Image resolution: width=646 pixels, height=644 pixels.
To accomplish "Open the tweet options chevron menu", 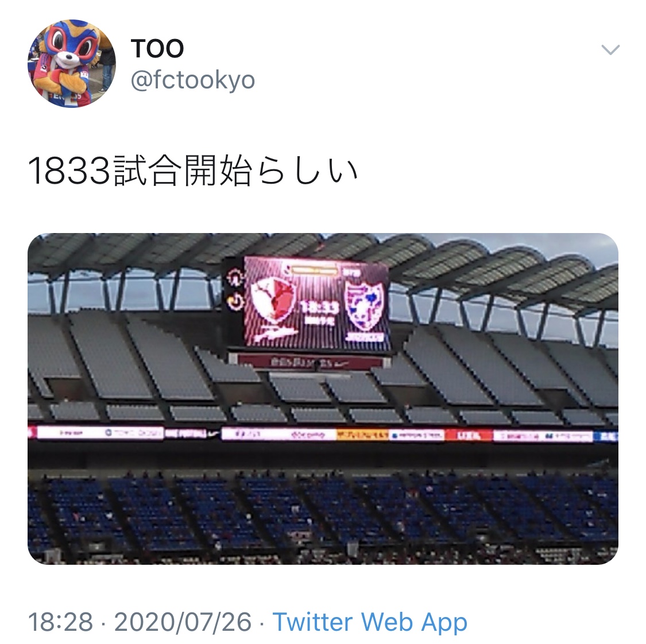I will point(610,50).
